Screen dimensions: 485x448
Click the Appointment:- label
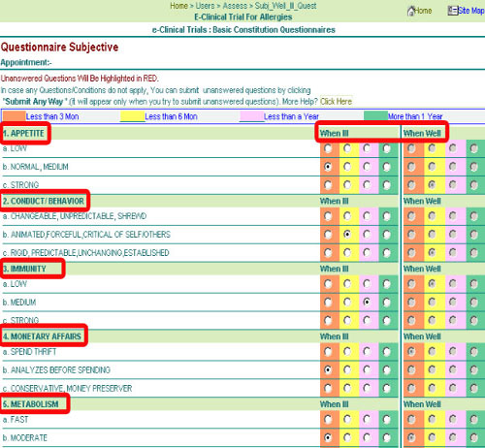(26, 62)
